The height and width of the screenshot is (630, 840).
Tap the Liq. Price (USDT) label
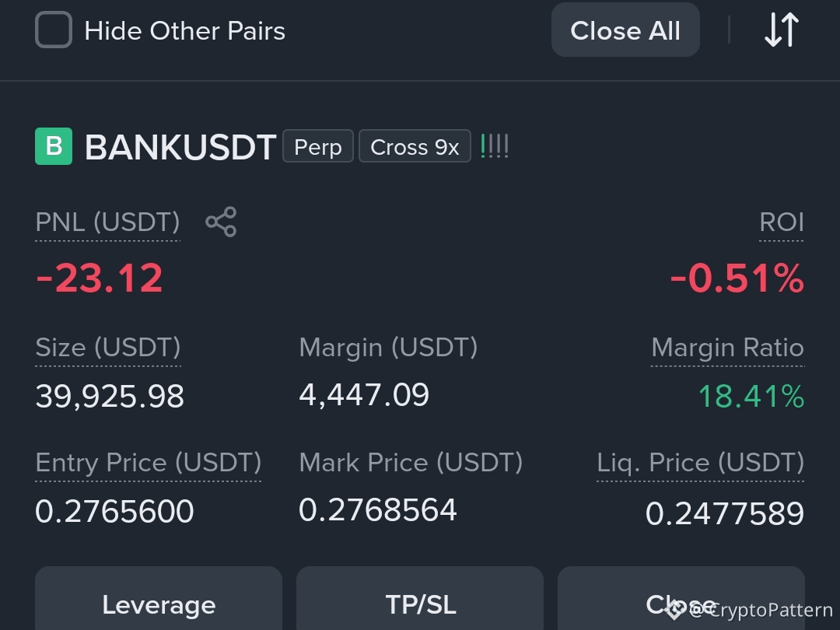pos(701,462)
